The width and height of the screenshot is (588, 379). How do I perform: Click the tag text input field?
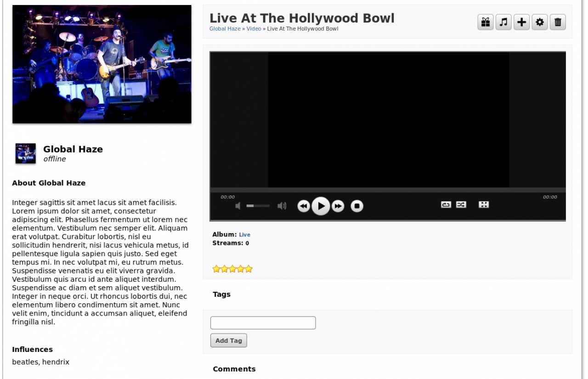tap(263, 323)
